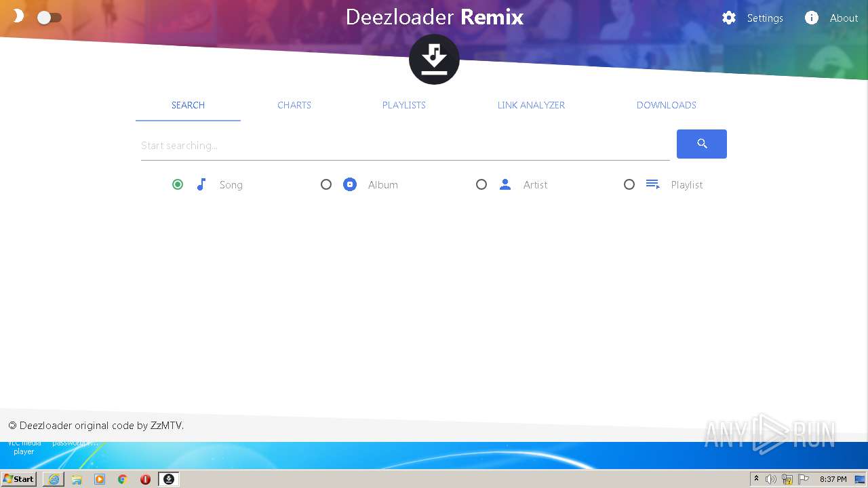Focus the Start searching input field
Screen dimensions: 868x488
405,146
